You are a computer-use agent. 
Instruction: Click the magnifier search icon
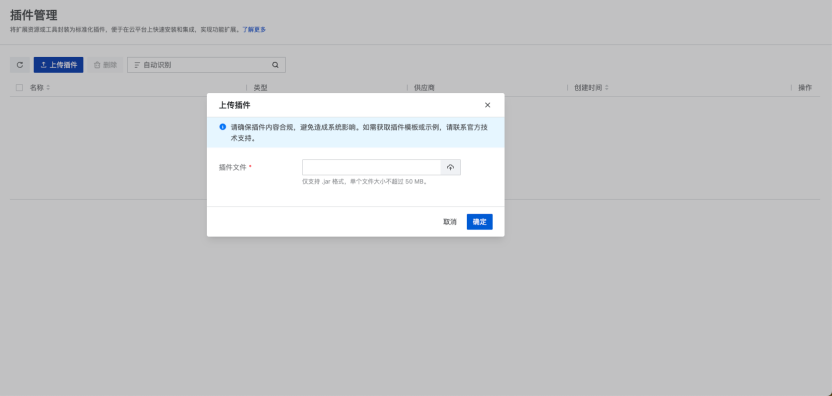[x=275, y=65]
